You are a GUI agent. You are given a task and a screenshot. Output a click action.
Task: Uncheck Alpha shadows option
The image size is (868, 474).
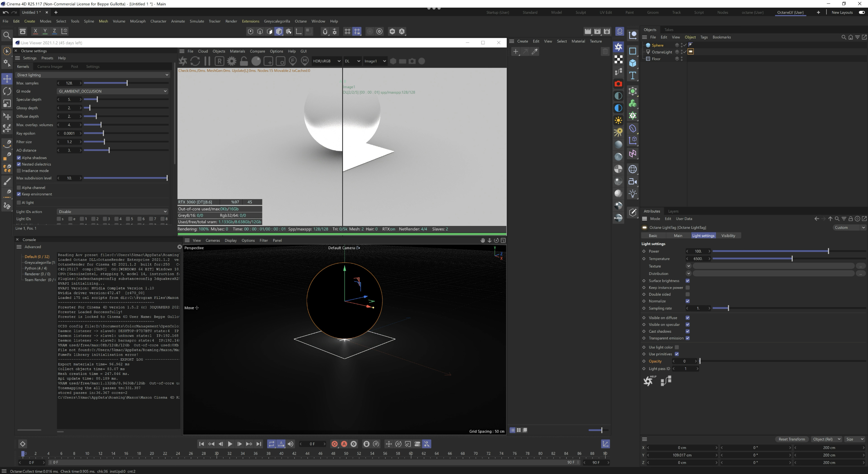[19, 158]
